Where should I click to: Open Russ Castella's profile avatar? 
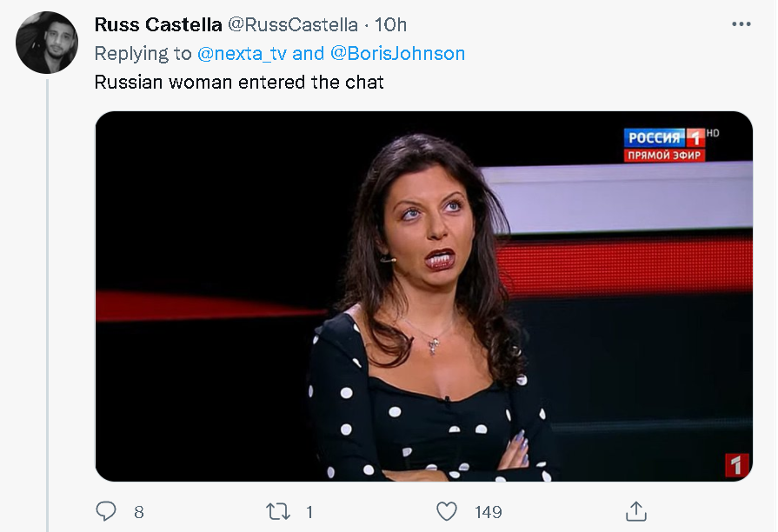pyautogui.click(x=47, y=43)
